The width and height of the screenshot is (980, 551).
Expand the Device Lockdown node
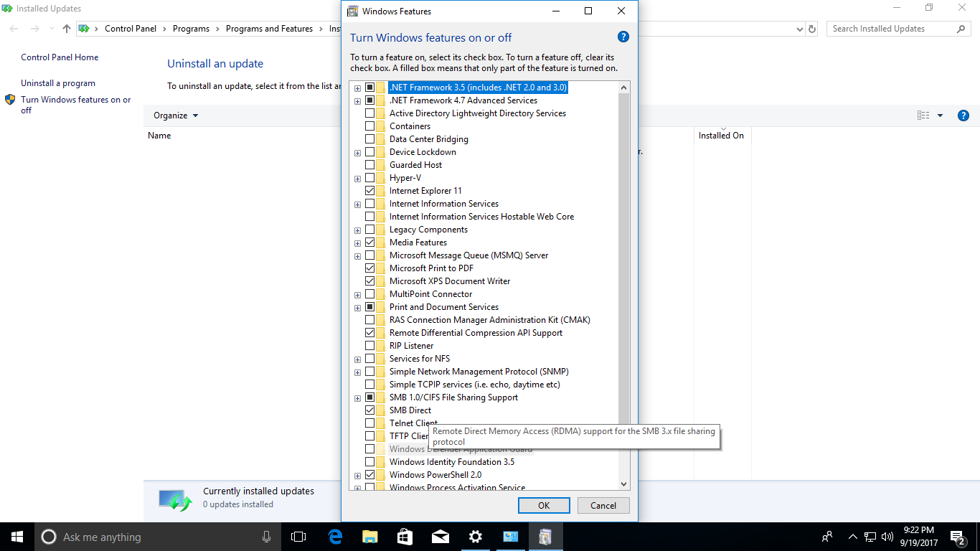(x=357, y=153)
